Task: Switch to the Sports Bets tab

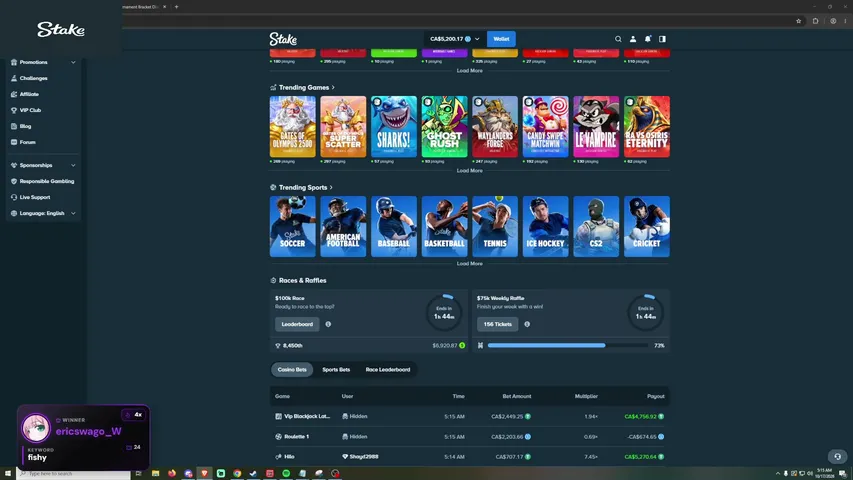Action: click(336, 370)
